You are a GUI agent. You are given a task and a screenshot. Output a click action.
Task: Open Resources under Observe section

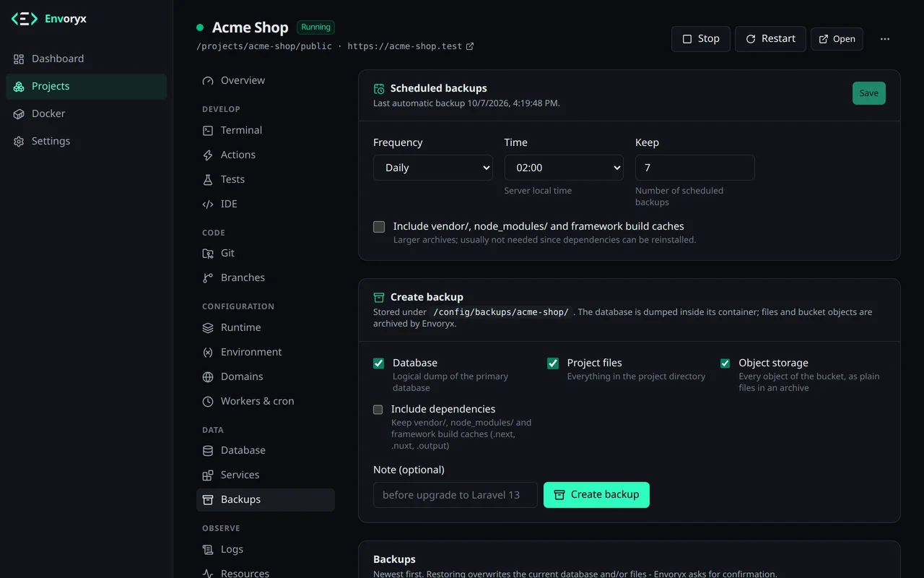pos(266,572)
